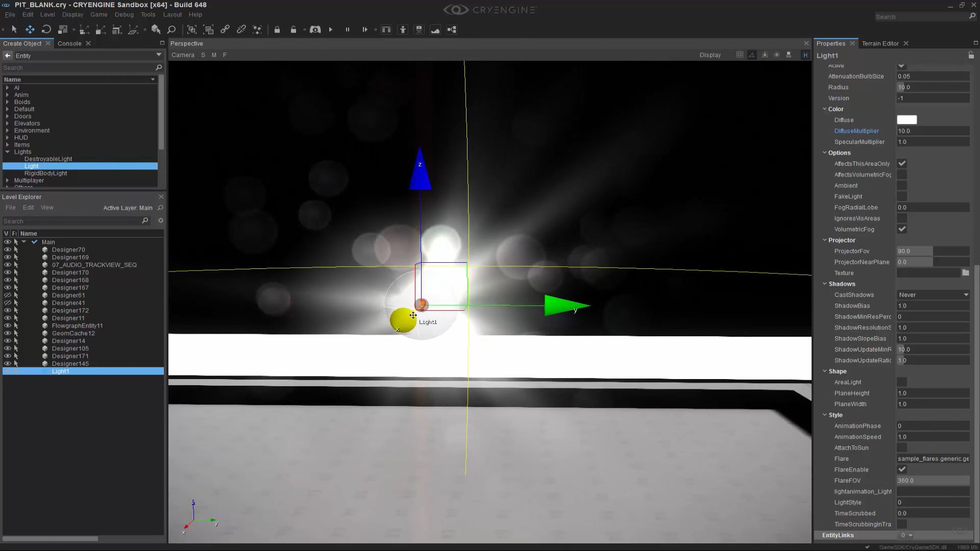Switch to the Console tab
This screenshot has width=980, height=551.
click(69, 43)
